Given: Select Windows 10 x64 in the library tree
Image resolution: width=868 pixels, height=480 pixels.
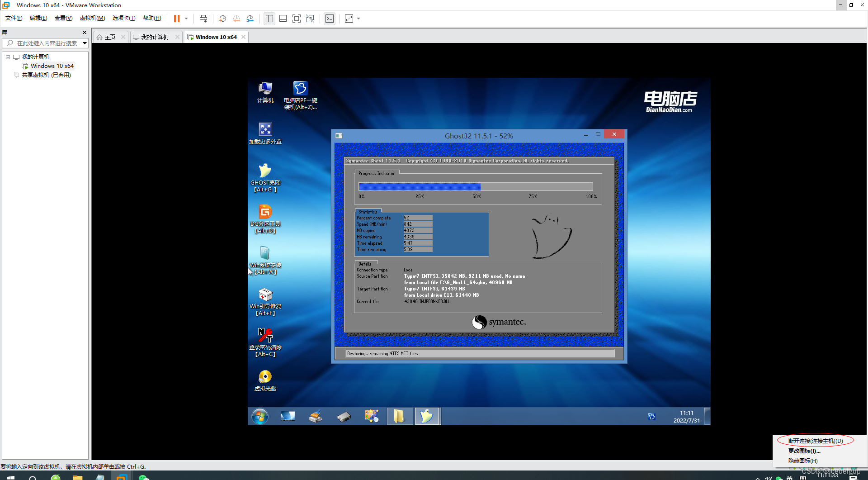Looking at the screenshot, I should click(x=52, y=66).
